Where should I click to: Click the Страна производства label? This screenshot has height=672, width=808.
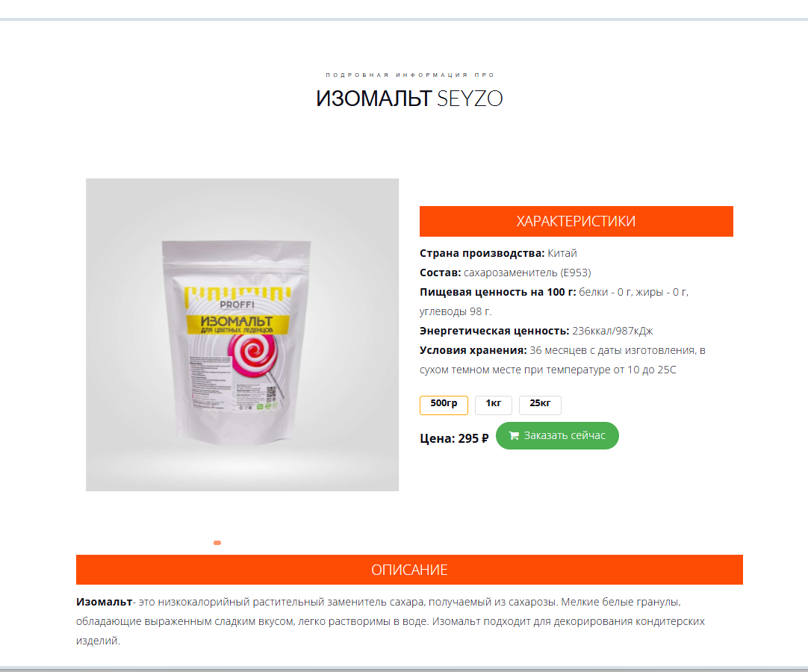[482, 253]
